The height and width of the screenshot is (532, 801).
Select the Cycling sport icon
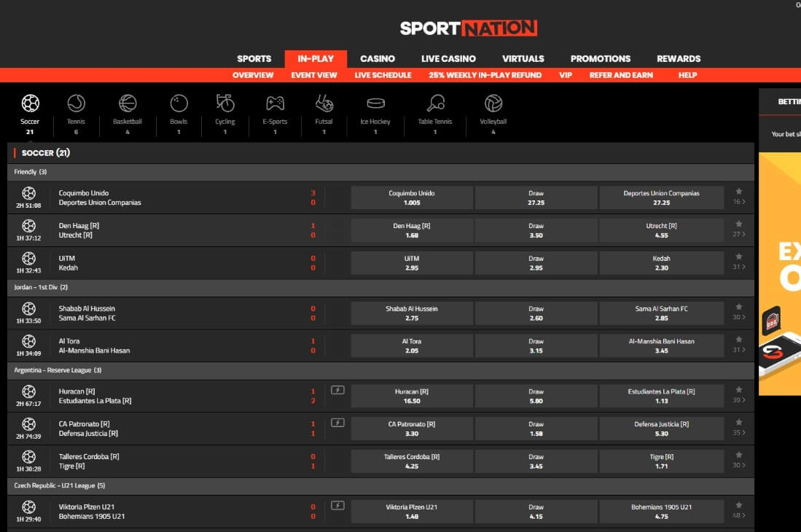[x=224, y=103]
